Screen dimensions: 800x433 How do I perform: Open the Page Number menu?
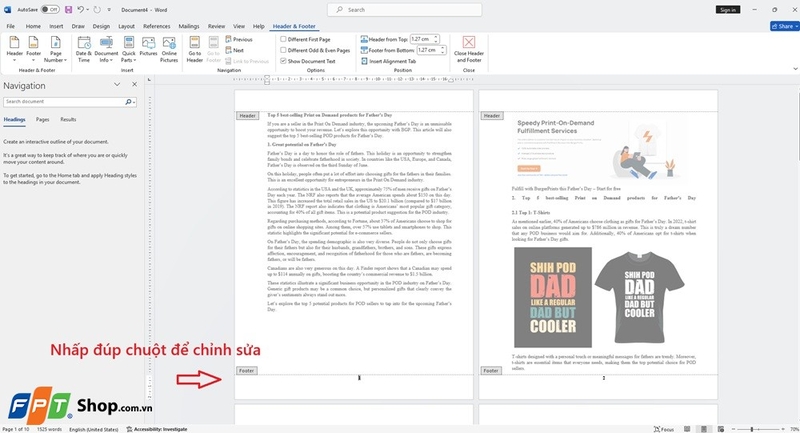56,49
